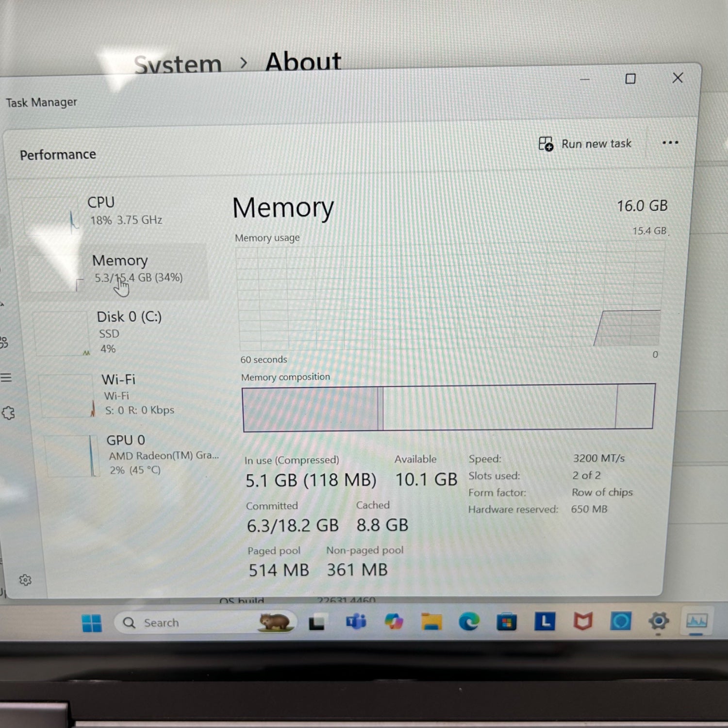Open the three-dot more options menu
The height and width of the screenshot is (728, 728).
click(670, 143)
